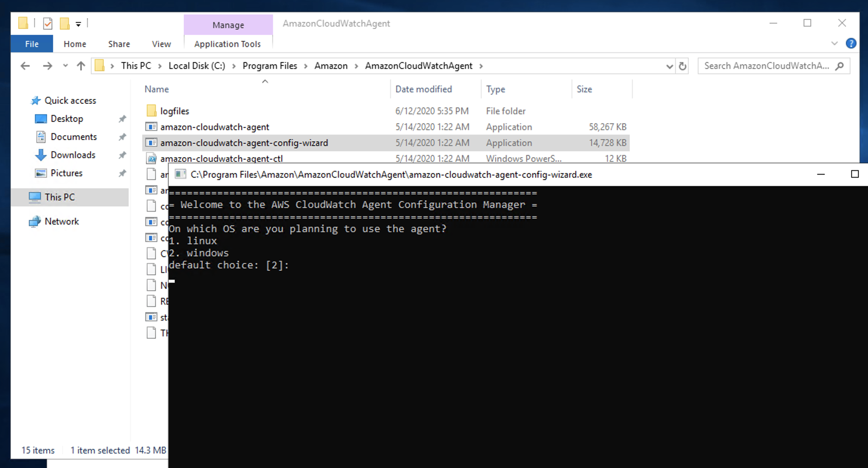868x468 pixels.
Task: Open the File menu
Action: [32, 44]
